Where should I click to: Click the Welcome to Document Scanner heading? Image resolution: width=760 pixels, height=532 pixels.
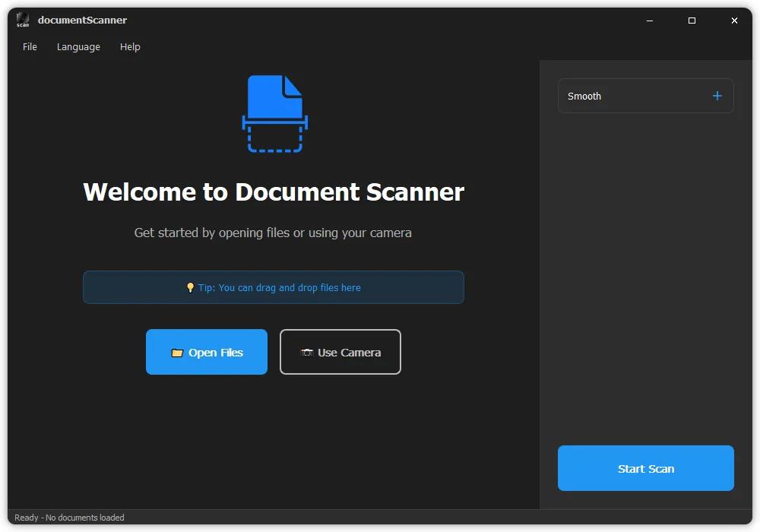click(274, 192)
